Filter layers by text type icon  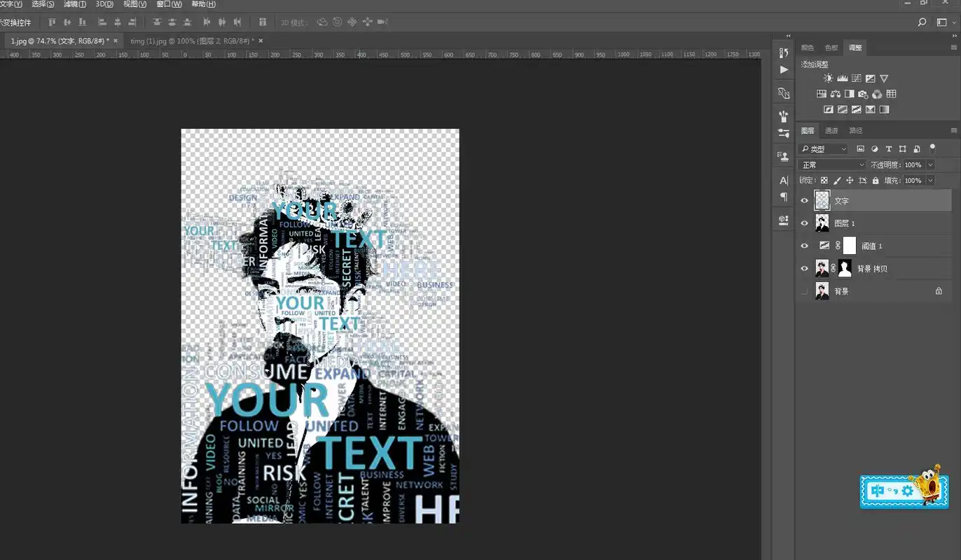(x=889, y=149)
